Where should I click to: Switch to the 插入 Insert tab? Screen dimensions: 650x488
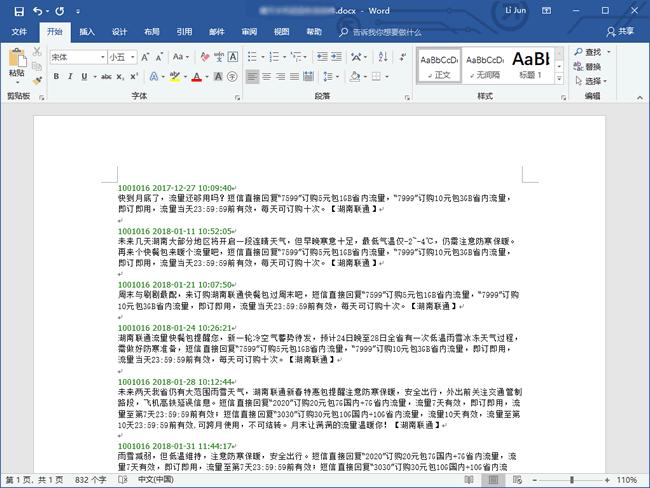pos(87,32)
